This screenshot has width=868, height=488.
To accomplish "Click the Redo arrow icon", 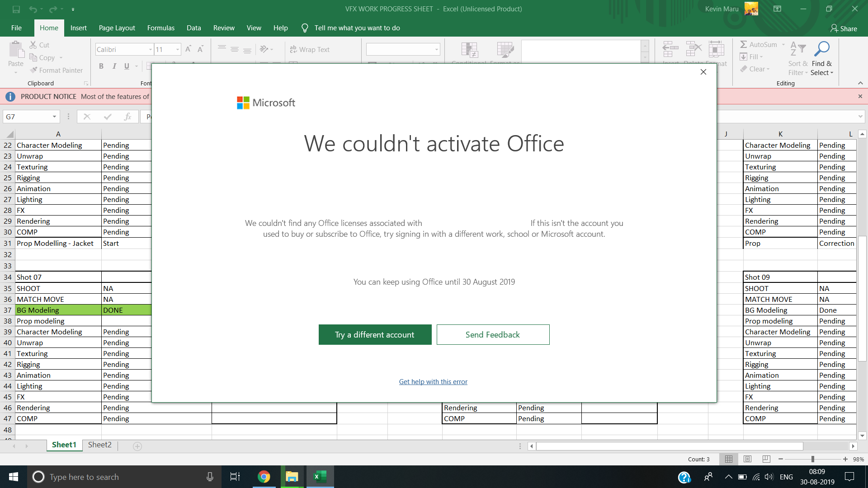I will [x=53, y=9].
